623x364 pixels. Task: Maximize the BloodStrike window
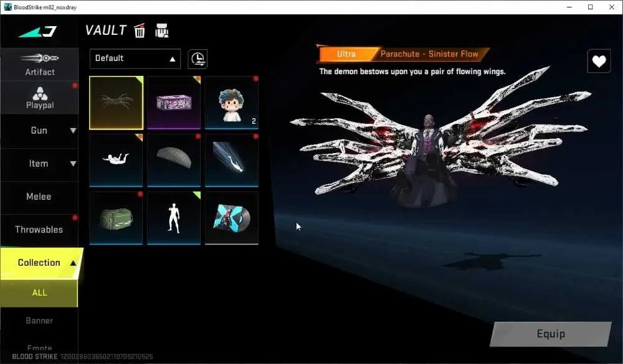(591, 7)
